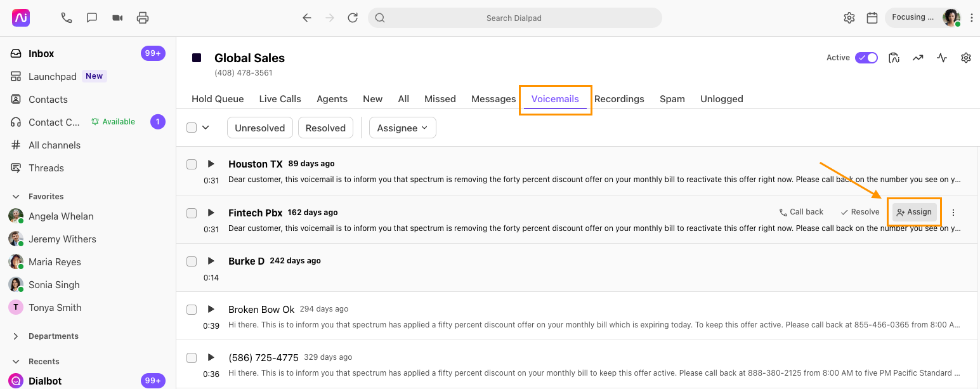Expand the Departments section

pyautogui.click(x=16, y=336)
